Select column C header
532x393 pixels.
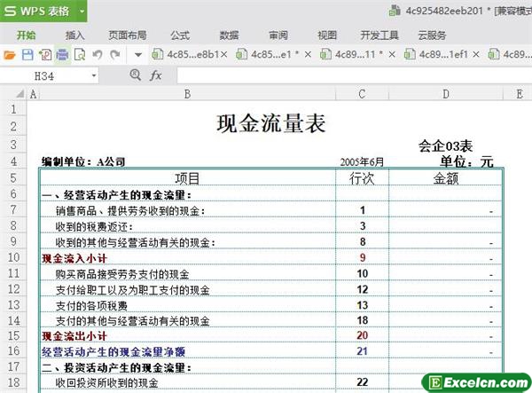[363, 93]
